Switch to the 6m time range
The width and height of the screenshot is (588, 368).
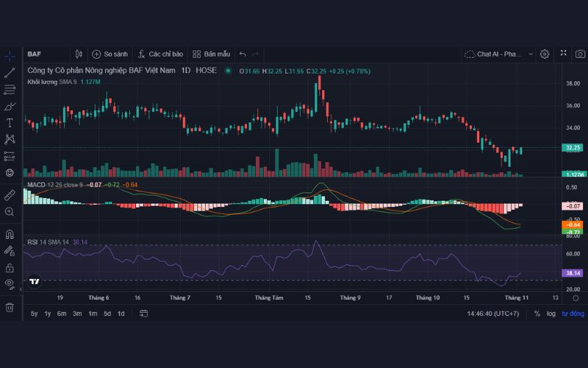click(62, 314)
